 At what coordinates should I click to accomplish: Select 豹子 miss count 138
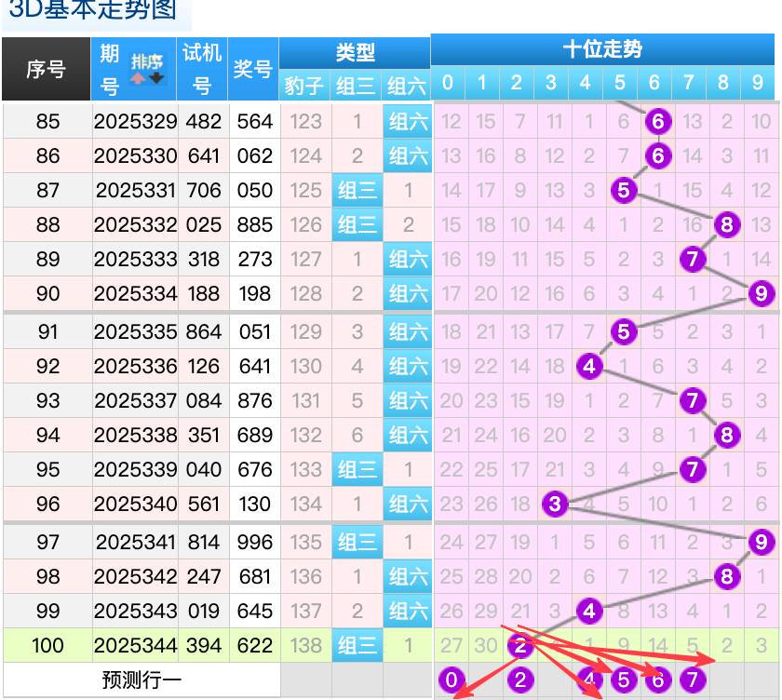pos(305,645)
